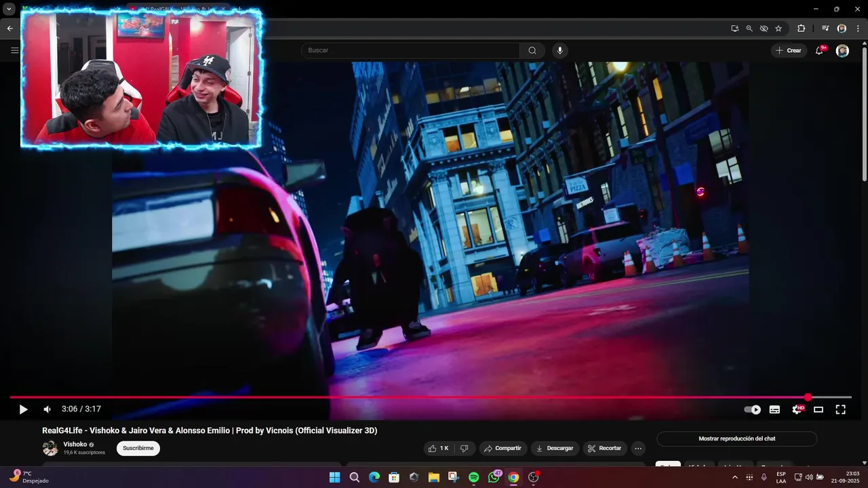The width and height of the screenshot is (868, 488).
Task: Open the Vishoko channel avatar
Action: [50, 448]
